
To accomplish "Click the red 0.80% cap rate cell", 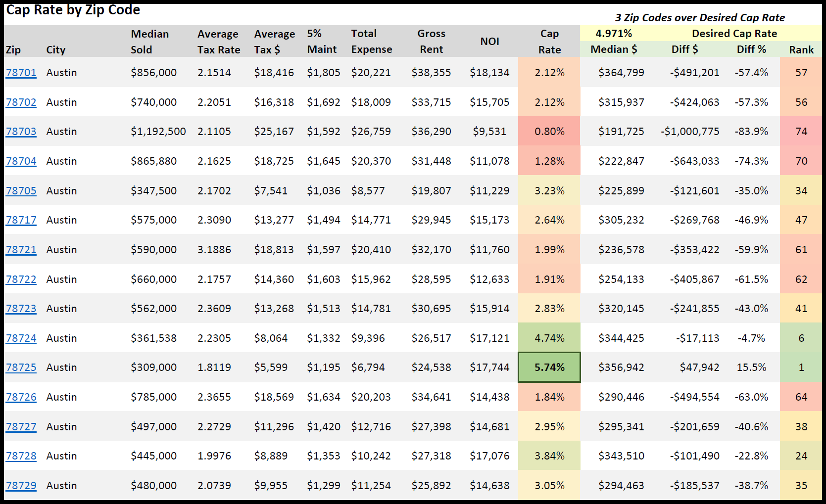I will coord(549,132).
